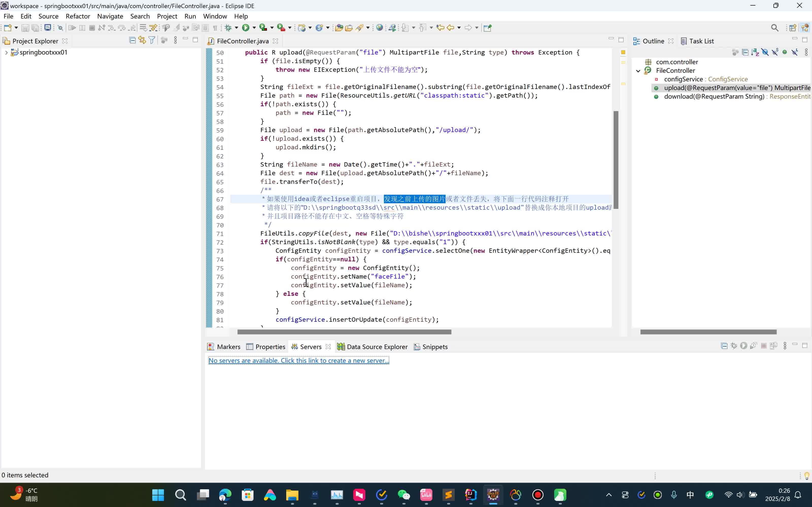Collapse the FileController node in Outline

click(x=638, y=71)
